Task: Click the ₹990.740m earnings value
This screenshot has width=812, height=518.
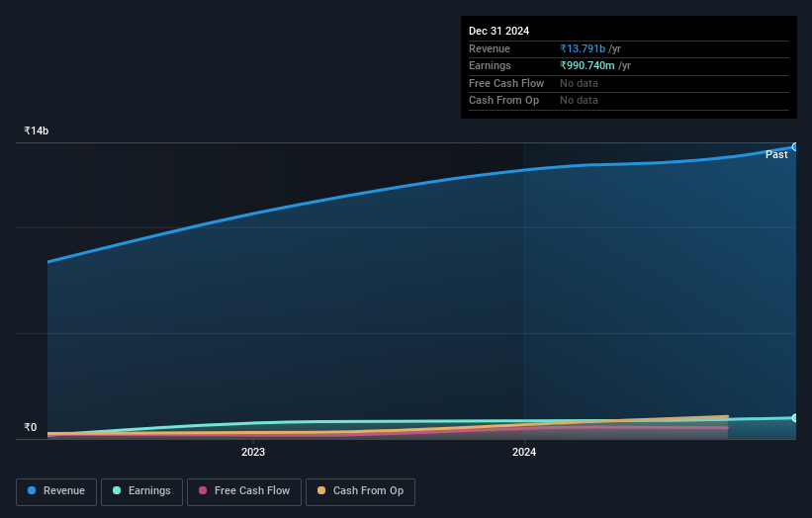Action: (x=587, y=65)
